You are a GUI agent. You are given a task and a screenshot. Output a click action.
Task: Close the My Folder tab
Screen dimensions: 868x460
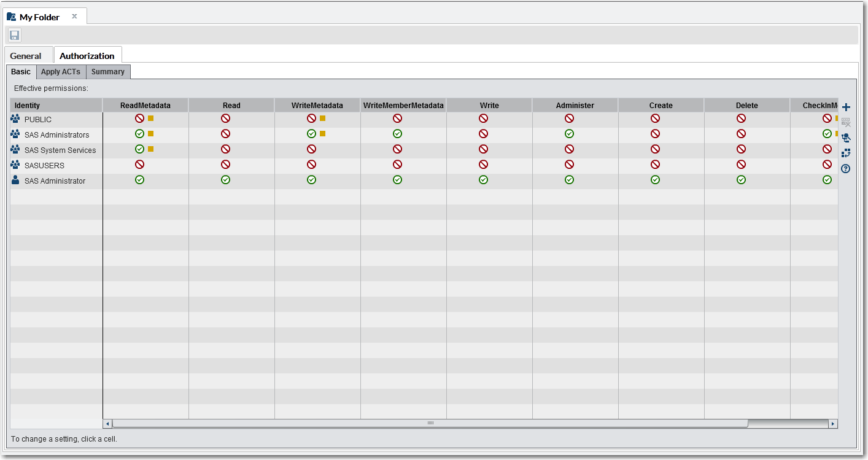click(75, 16)
